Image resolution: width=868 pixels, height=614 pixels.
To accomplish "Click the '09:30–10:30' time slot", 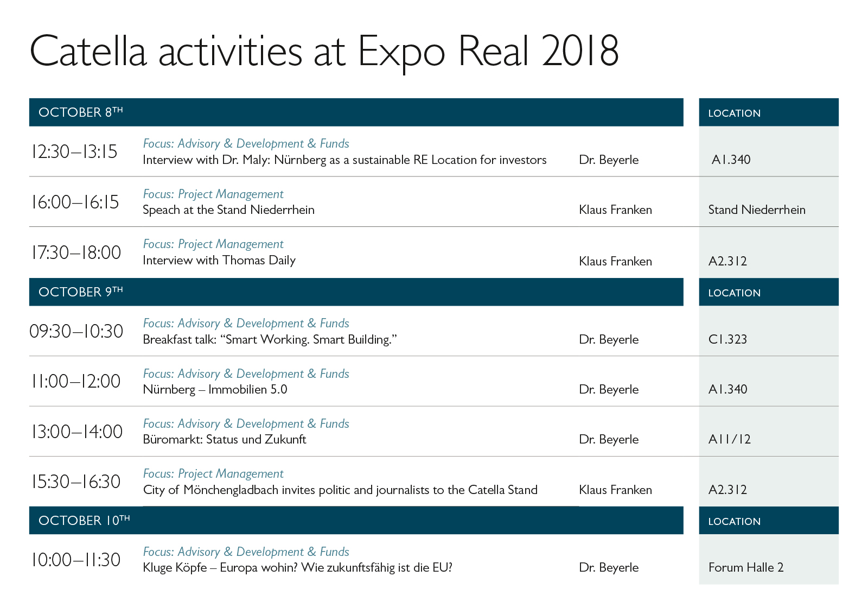I will [x=76, y=331].
